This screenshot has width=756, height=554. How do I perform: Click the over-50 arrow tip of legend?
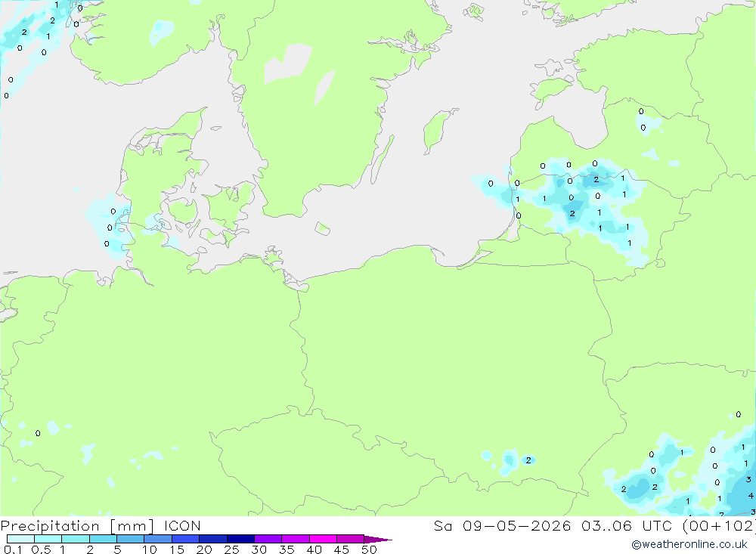point(379,539)
